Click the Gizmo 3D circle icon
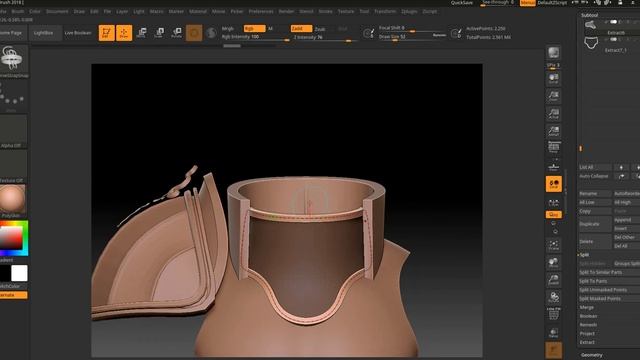 tap(194, 33)
